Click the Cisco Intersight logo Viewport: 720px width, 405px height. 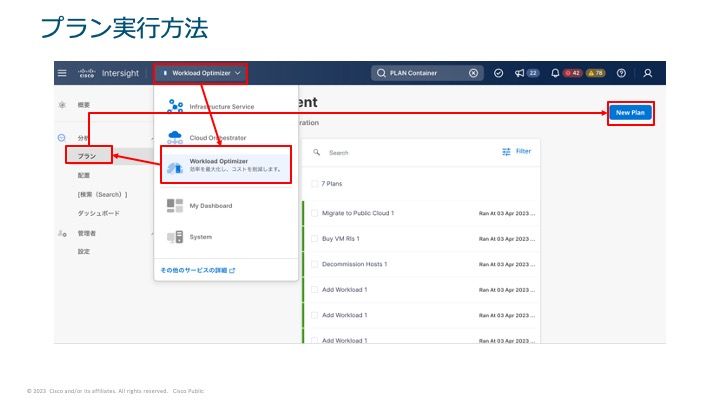coord(108,73)
